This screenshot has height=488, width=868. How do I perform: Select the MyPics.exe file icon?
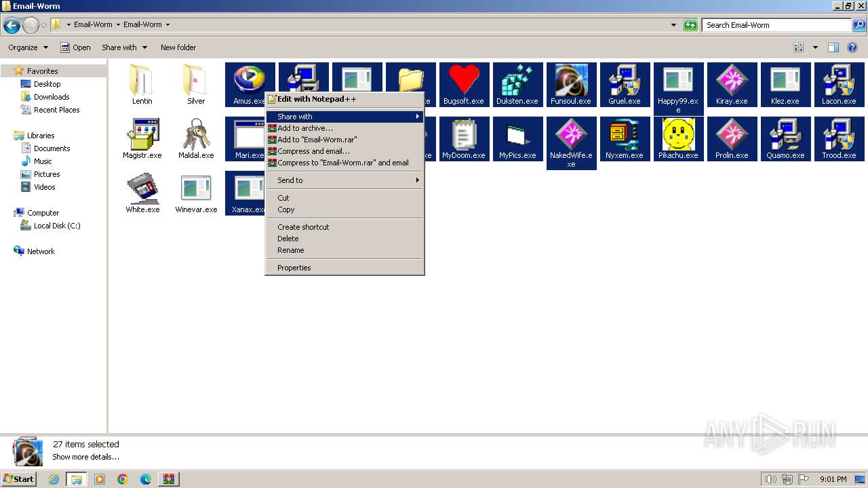click(517, 139)
